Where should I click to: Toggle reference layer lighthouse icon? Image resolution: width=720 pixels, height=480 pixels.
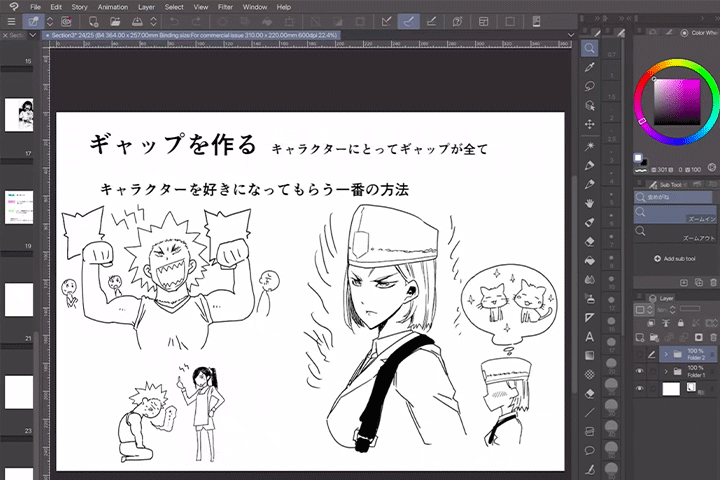click(666, 323)
